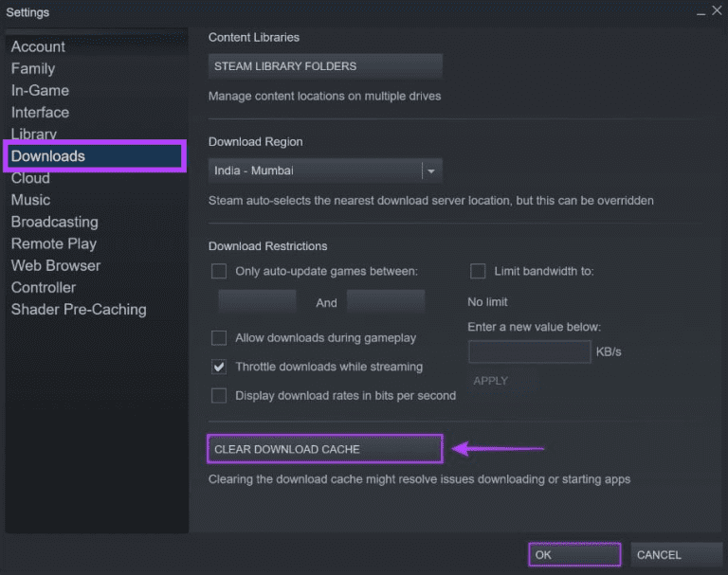
Task: Open the Cloud settings section
Action: 30,178
